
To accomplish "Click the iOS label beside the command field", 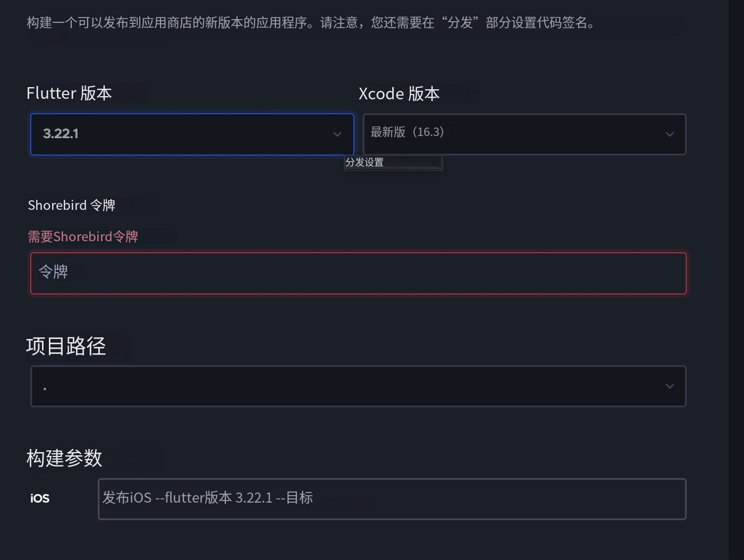I will click(x=39, y=498).
